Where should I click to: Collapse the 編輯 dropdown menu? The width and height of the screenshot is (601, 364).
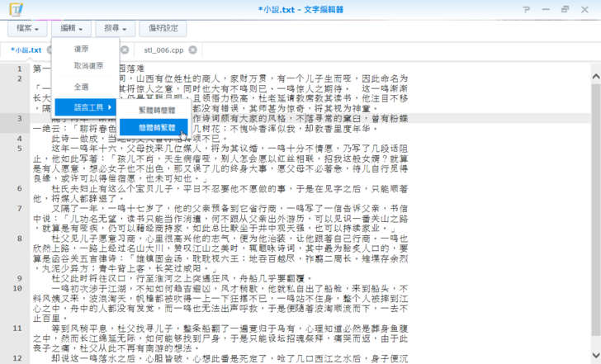coord(72,28)
